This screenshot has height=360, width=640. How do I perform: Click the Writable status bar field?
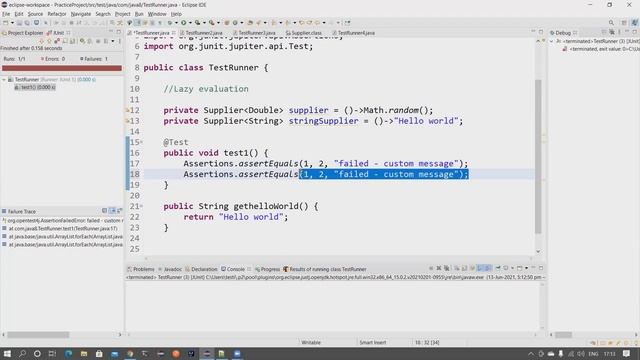[x=311, y=343]
